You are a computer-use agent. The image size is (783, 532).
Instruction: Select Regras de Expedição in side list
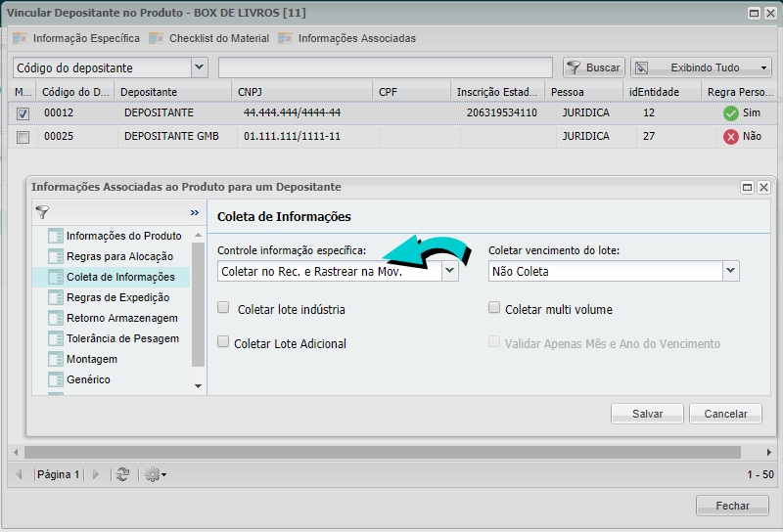pos(117,297)
